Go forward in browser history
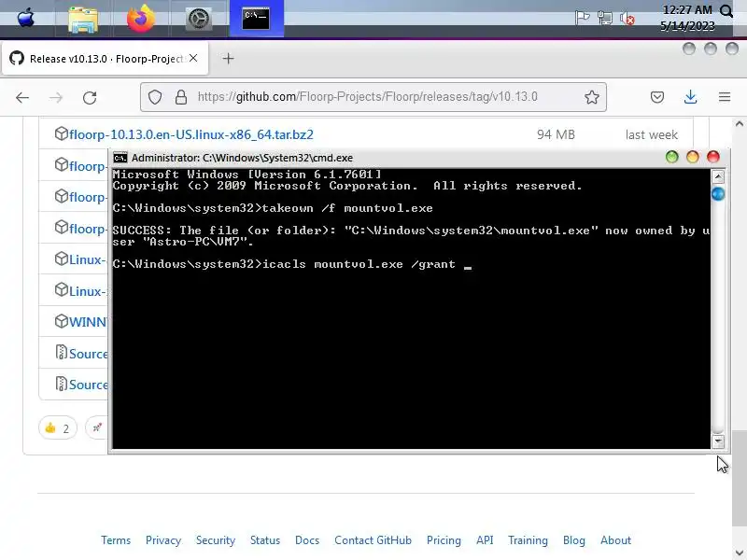 (56, 98)
